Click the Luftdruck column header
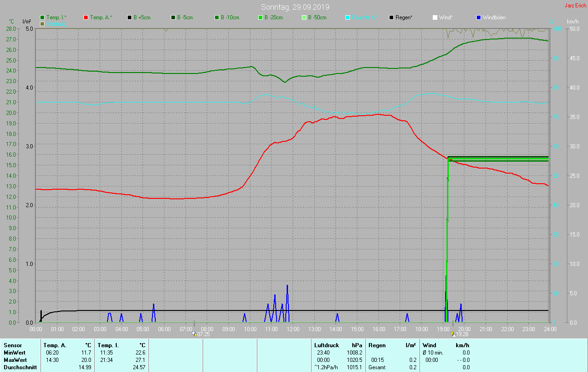The width and height of the screenshot is (588, 372). [x=327, y=345]
